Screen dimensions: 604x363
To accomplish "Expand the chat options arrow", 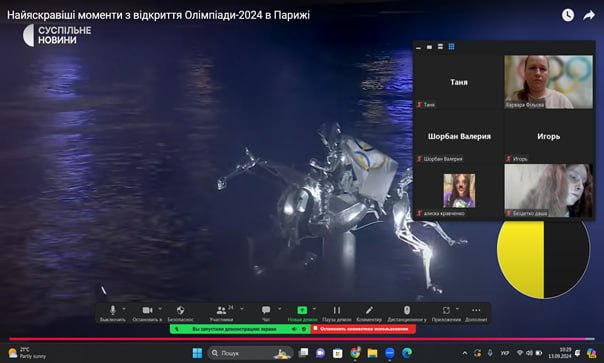I will click(279, 309).
